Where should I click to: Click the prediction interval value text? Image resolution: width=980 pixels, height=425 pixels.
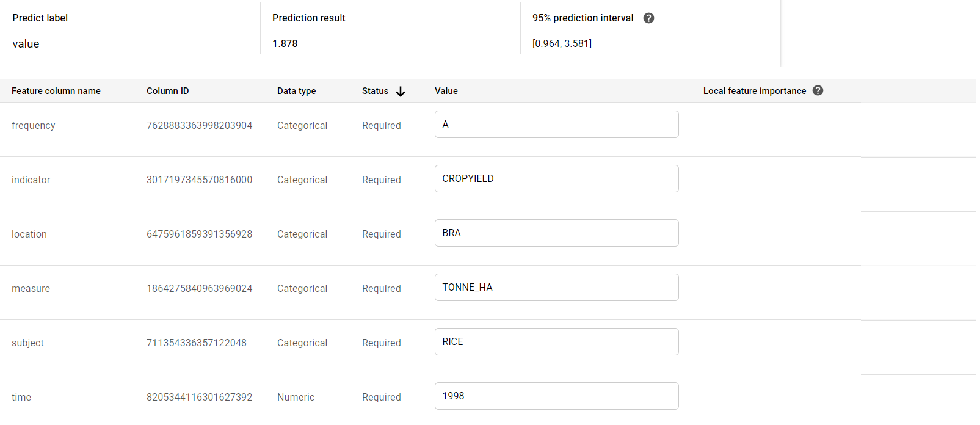coord(562,44)
